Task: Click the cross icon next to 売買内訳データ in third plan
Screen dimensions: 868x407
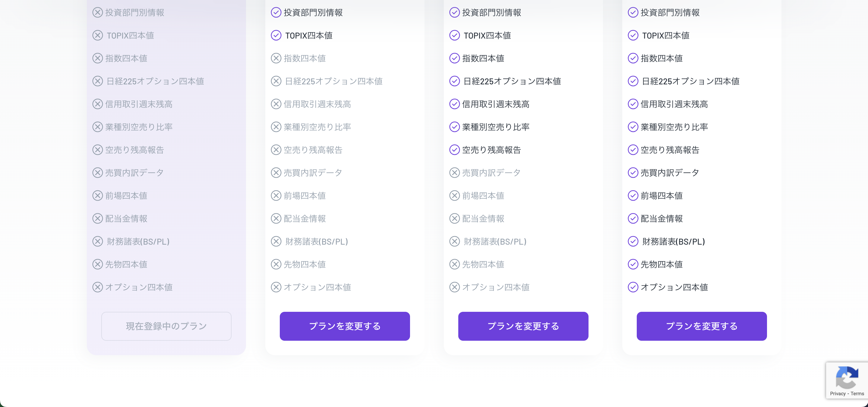Action: 455,172
